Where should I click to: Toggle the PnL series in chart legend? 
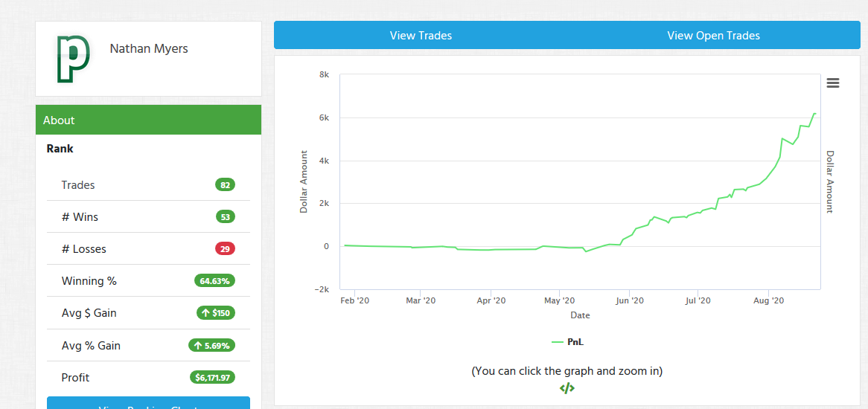tap(575, 342)
